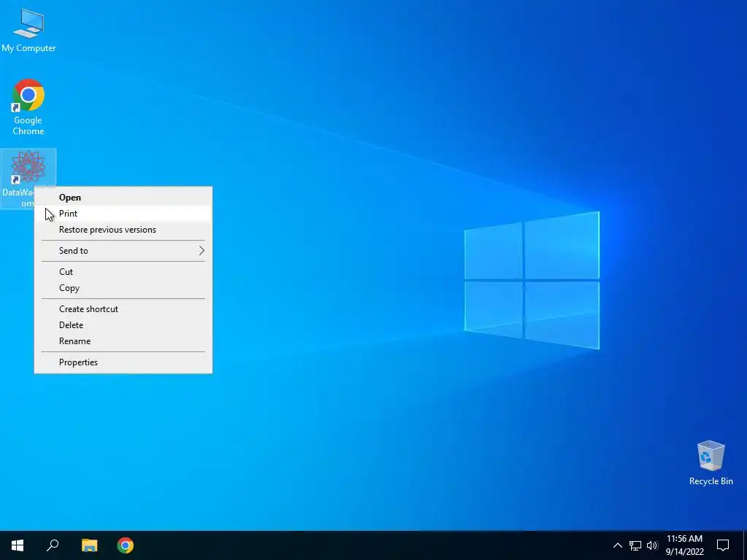Click the Send to submenu arrow
This screenshot has width=747, height=560.
(x=201, y=251)
